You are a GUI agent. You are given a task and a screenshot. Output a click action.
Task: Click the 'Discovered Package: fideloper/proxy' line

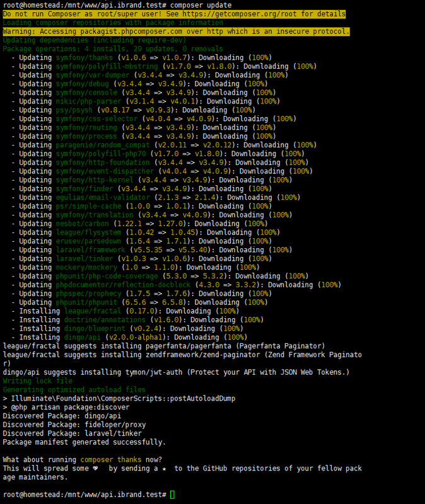tap(74, 425)
